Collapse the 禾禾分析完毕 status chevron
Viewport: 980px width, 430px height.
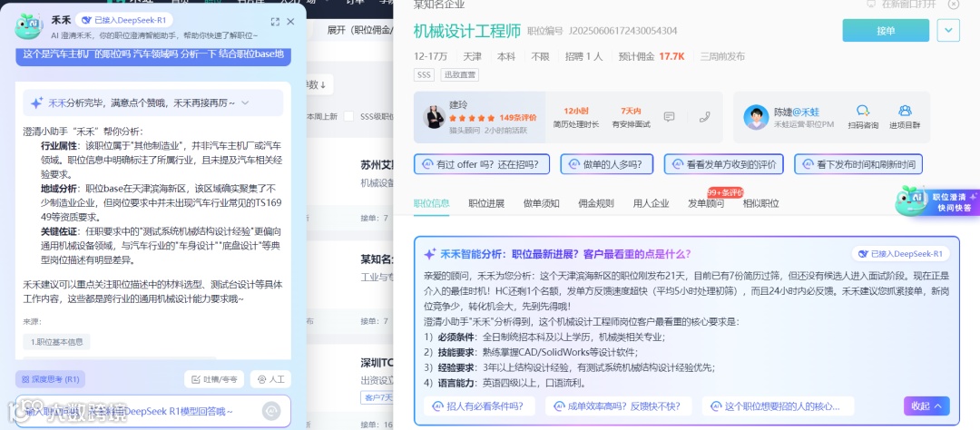pyautogui.click(x=246, y=103)
